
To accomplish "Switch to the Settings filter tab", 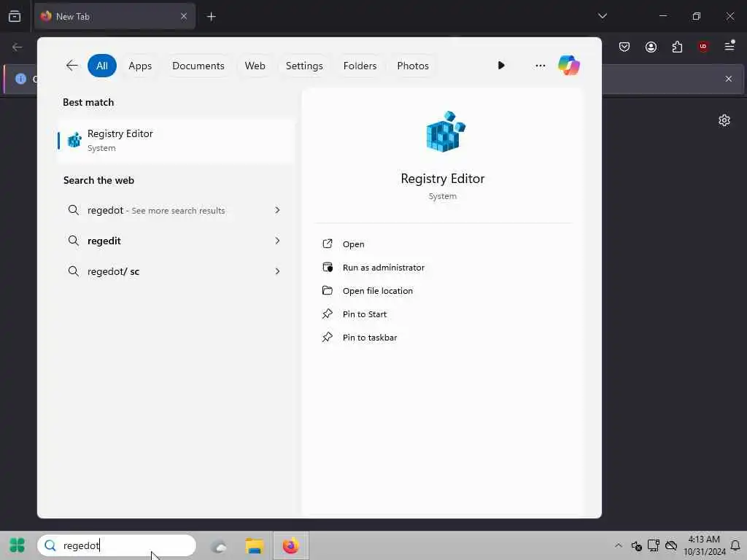I will pos(304,66).
